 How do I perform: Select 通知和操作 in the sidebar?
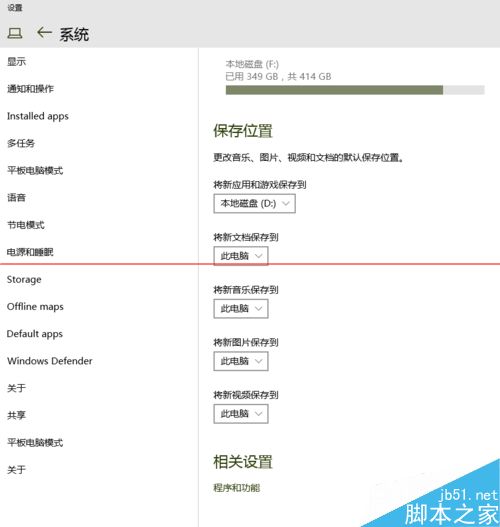point(30,89)
